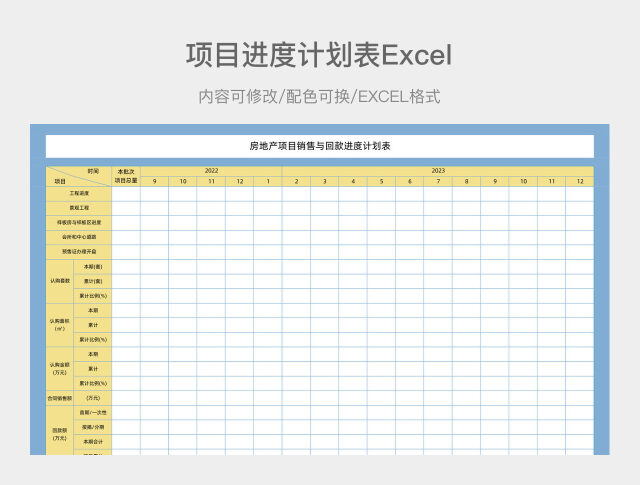This screenshot has height=485, width=640.
Task: Click the 回款额(万元) category cell
Action: click(x=60, y=434)
